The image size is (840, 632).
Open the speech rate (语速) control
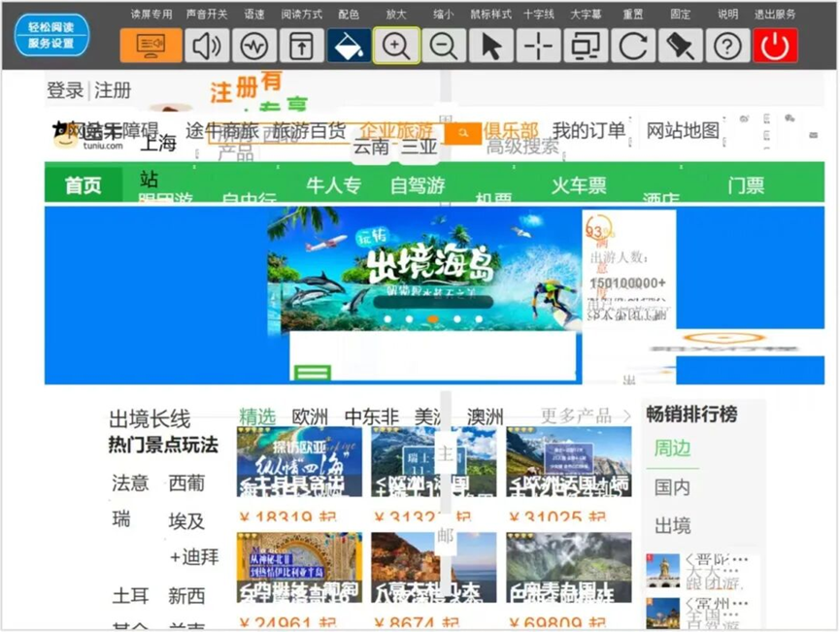coord(254,46)
